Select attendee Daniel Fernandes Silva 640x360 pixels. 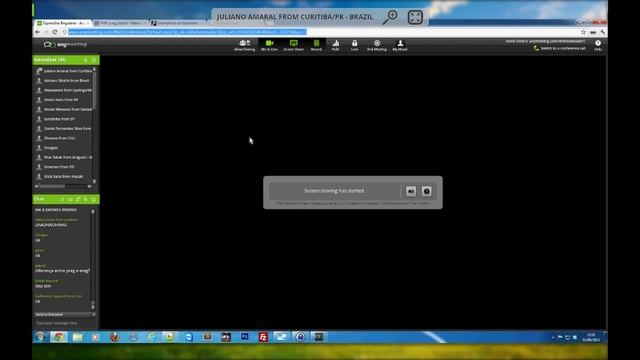click(64, 129)
